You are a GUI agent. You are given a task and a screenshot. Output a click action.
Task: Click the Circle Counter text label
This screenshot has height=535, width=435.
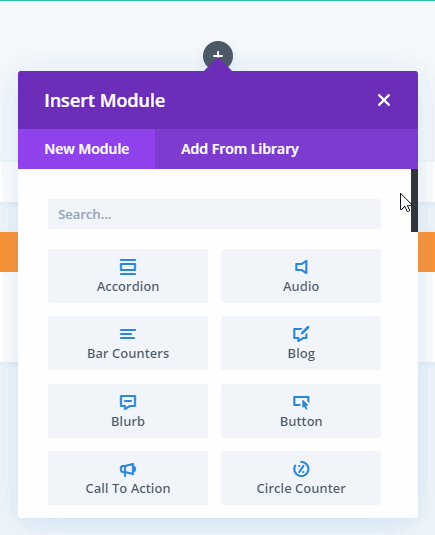point(301,489)
